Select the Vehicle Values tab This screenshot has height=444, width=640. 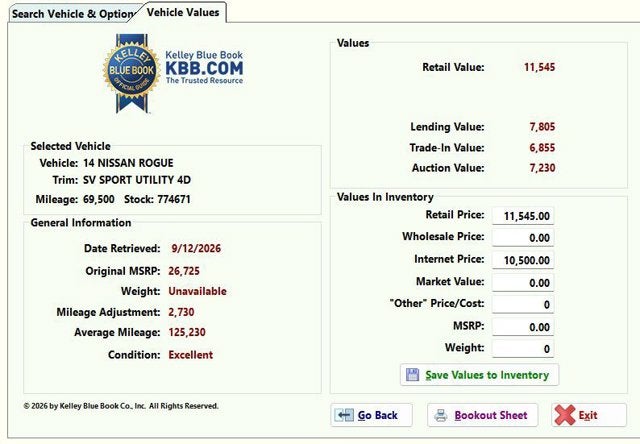[x=183, y=13]
